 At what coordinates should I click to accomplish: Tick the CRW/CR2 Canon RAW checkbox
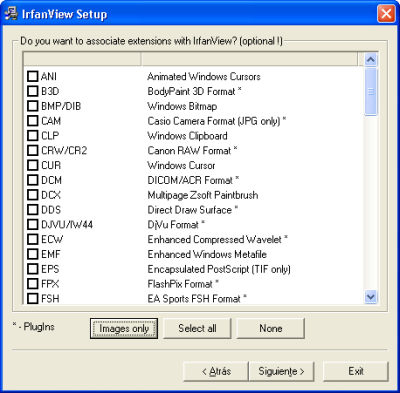33,150
